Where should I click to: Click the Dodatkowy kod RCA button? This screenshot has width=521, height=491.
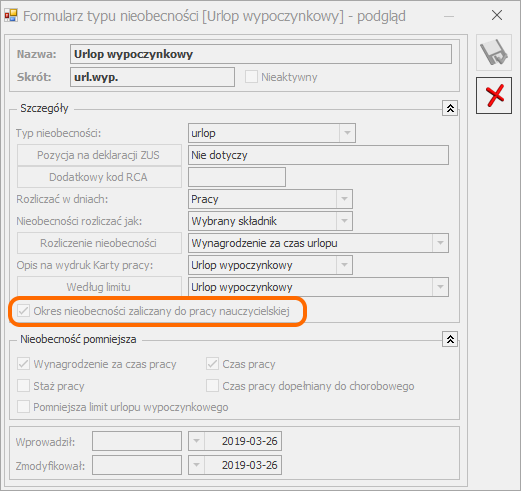coord(99,177)
